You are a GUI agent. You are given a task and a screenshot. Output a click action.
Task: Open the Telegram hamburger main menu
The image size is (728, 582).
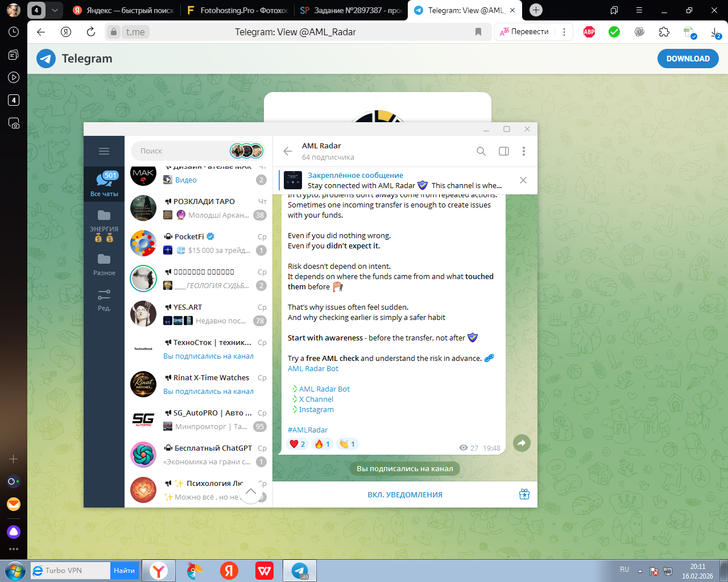pos(104,151)
